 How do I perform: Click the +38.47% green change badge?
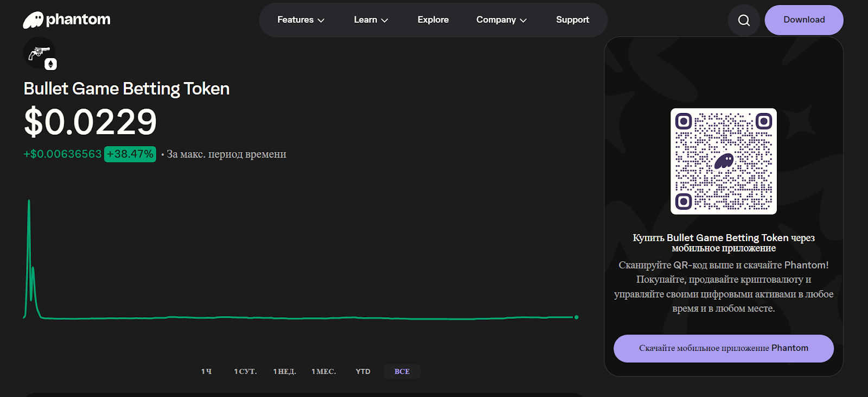[x=130, y=154]
